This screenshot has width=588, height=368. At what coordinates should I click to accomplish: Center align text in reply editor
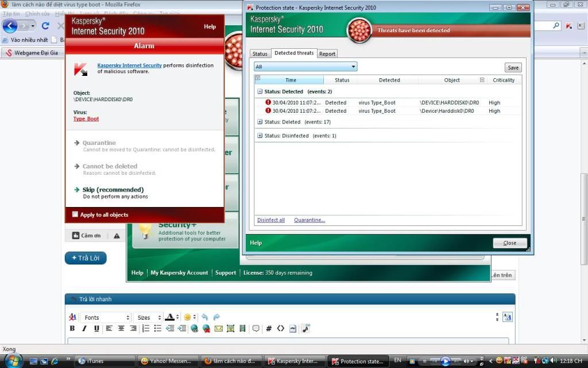click(x=121, y=328)
